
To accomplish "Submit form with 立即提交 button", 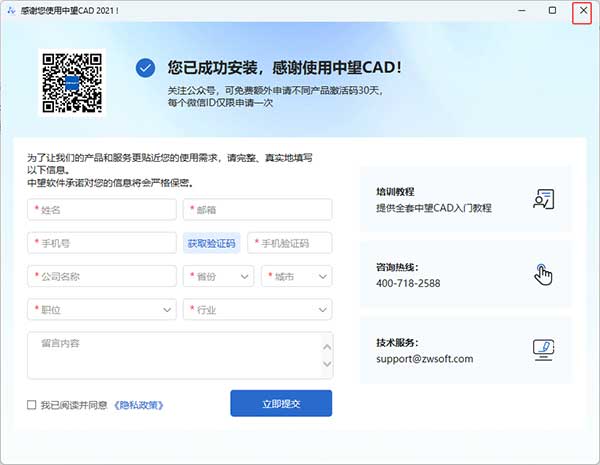I will (x=281, y=403).
